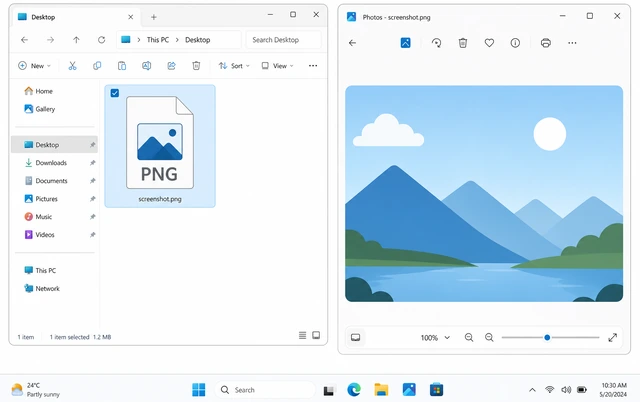Click This PC in the address bar

coord(158,40)
